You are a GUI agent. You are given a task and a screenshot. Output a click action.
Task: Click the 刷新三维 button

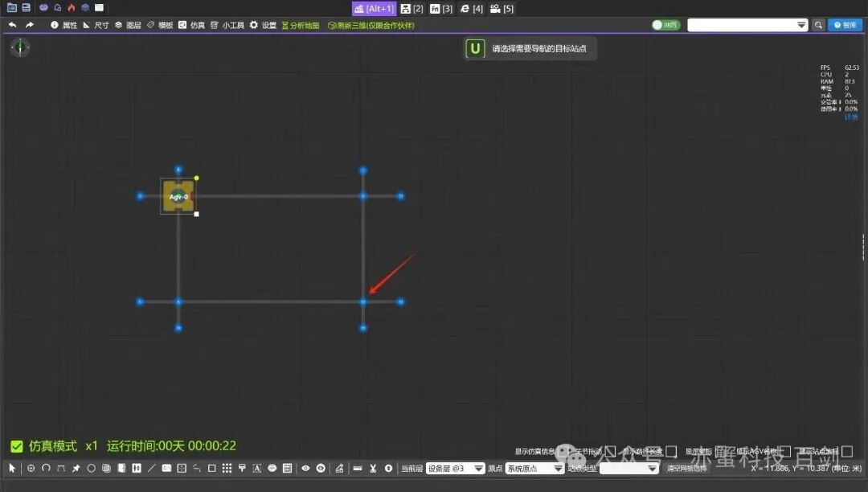(x=371, y=25)
